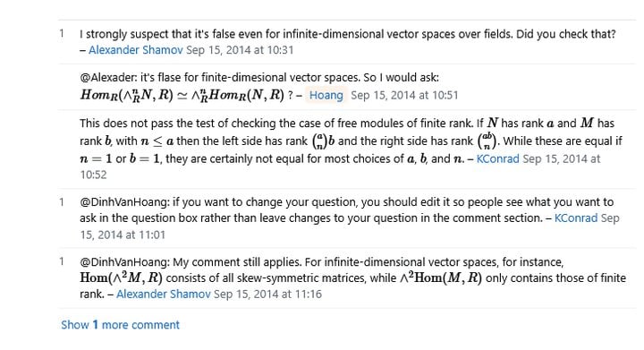Open KConrad's profile from the free modules comment
This screenshot has height=350, width=644.
498,158
